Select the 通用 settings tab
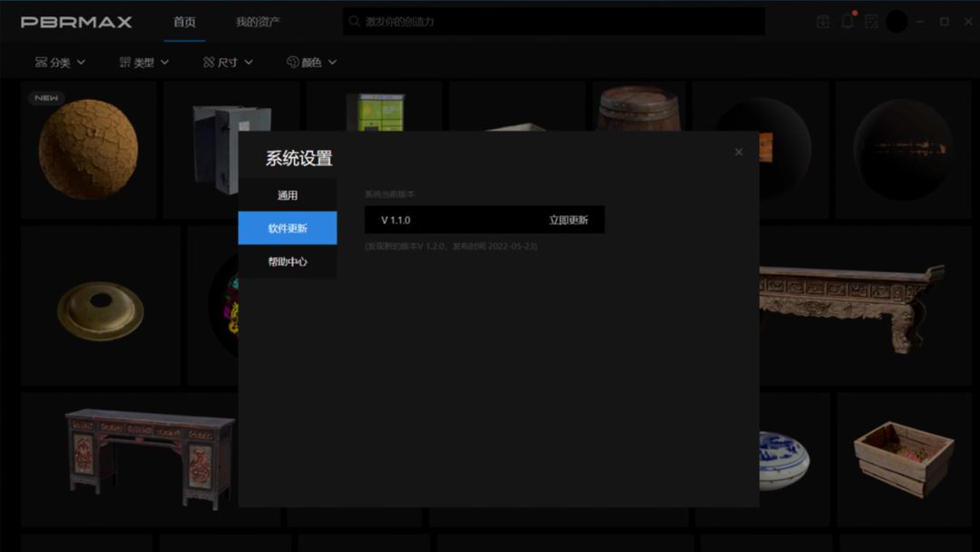Screen dimensions: 980x552 pyautogui.click(x=287, y=193)
